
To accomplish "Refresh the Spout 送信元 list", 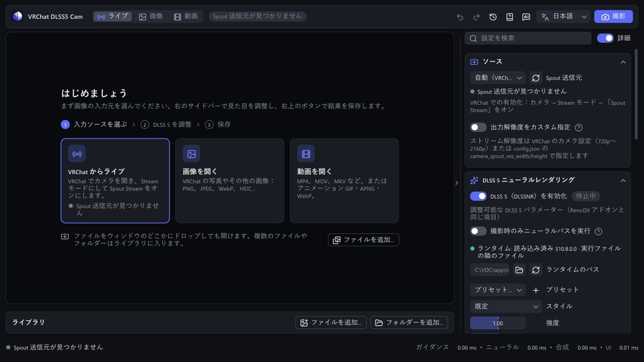I will pos(536,77).
